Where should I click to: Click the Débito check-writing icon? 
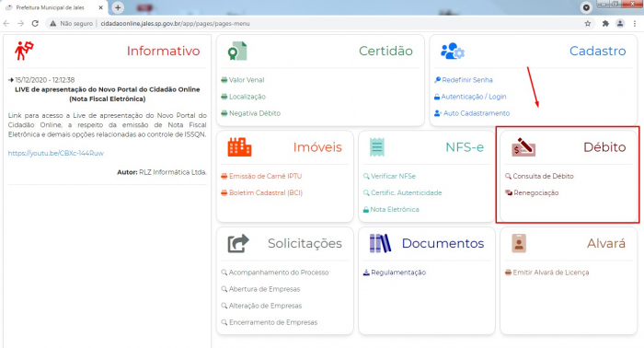(x=523, y=147)
